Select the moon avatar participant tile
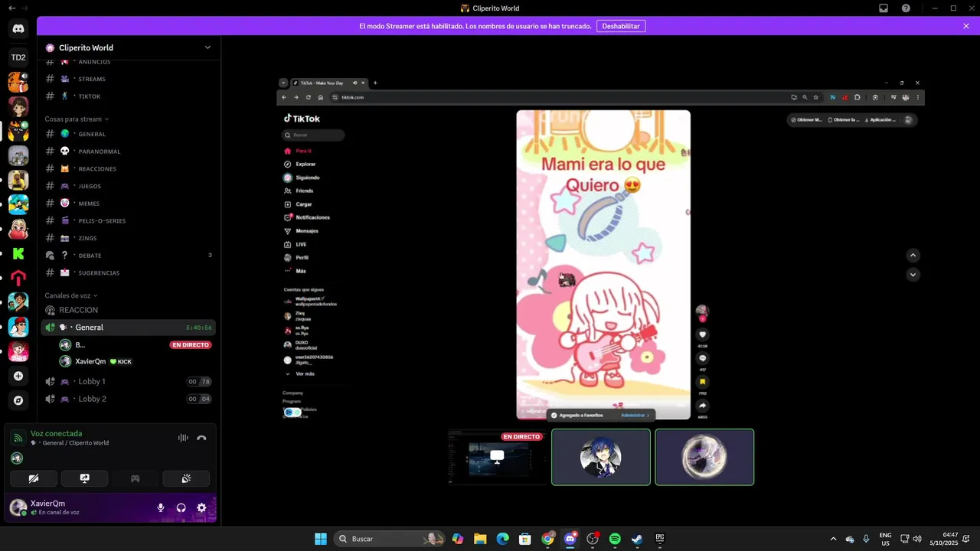The width and height of the screenshot is (980, 551). 704,457
